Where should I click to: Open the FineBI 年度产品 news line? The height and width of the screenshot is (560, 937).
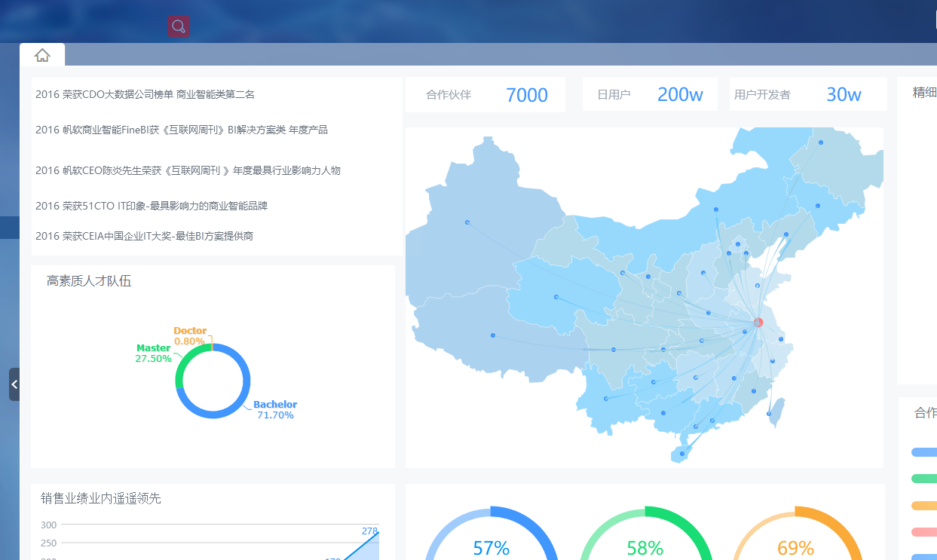[x=182, y=130]
